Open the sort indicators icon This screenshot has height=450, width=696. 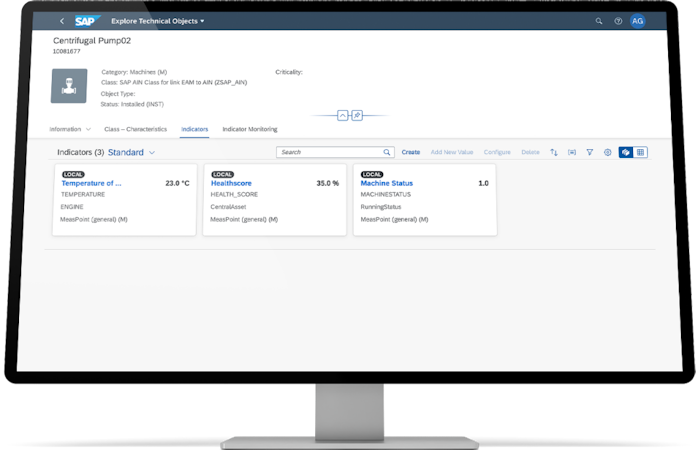(x=554, y=152)
